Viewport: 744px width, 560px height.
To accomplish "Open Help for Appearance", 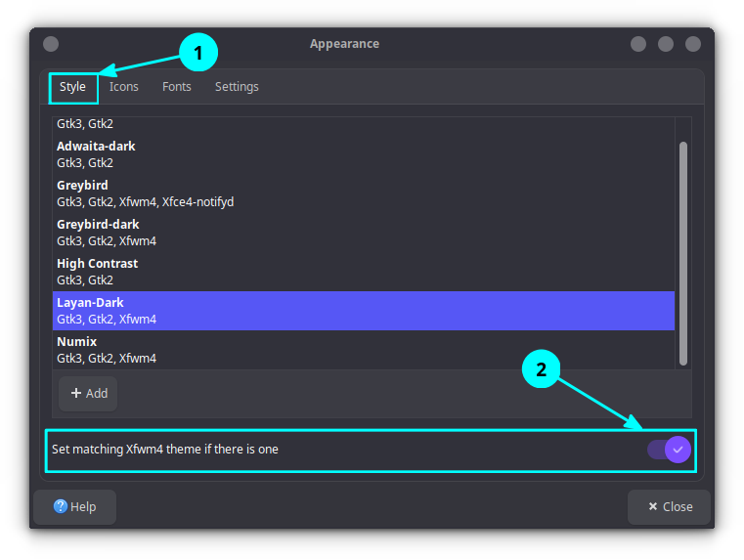I will tap(75, 507).
